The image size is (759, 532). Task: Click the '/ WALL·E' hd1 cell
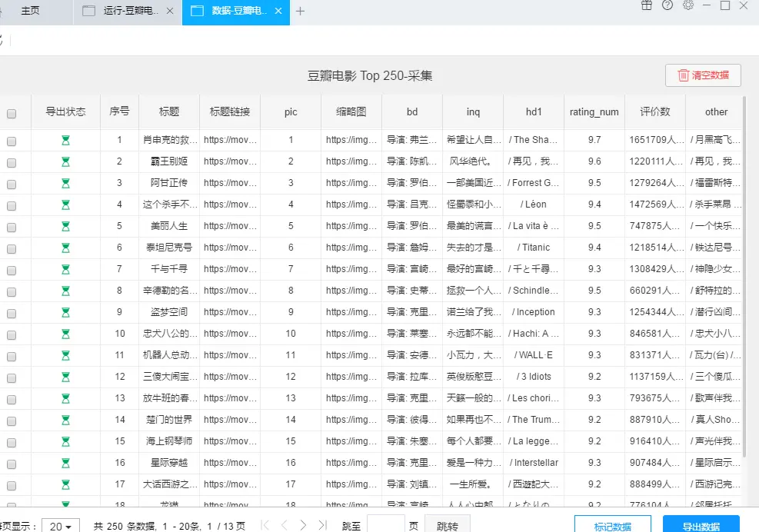(534, 355)
